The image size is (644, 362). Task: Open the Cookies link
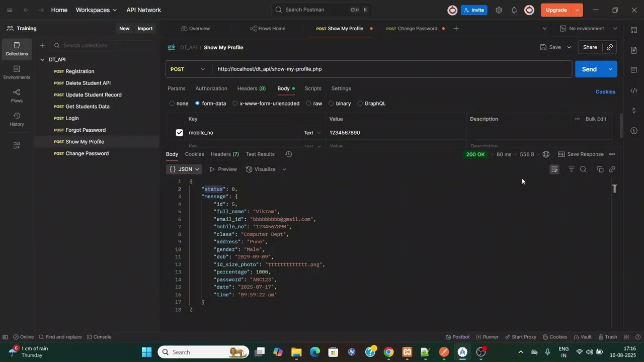605,92
